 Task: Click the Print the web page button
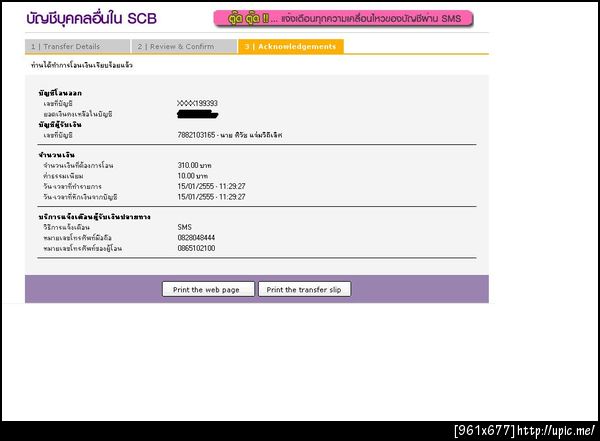click(x=208, y=289)
